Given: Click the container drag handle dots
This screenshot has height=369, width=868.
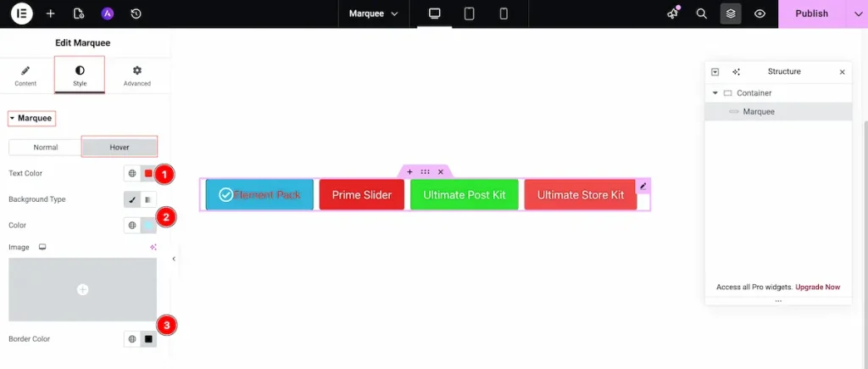Looking at the screenshot, I should [x=426, y=171].
